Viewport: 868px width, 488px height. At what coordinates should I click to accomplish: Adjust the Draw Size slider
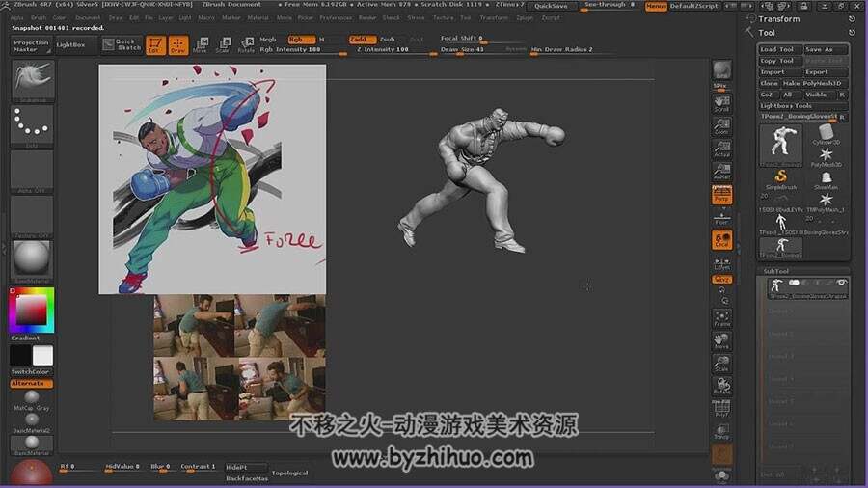click(x=482, y=50)
